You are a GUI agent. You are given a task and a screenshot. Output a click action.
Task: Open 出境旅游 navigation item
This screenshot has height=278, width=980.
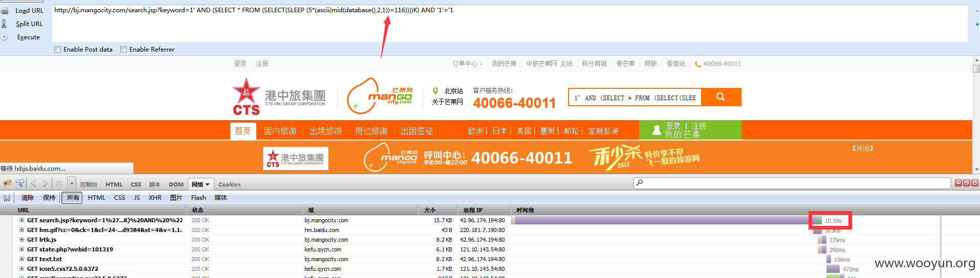tap(325, 131)
